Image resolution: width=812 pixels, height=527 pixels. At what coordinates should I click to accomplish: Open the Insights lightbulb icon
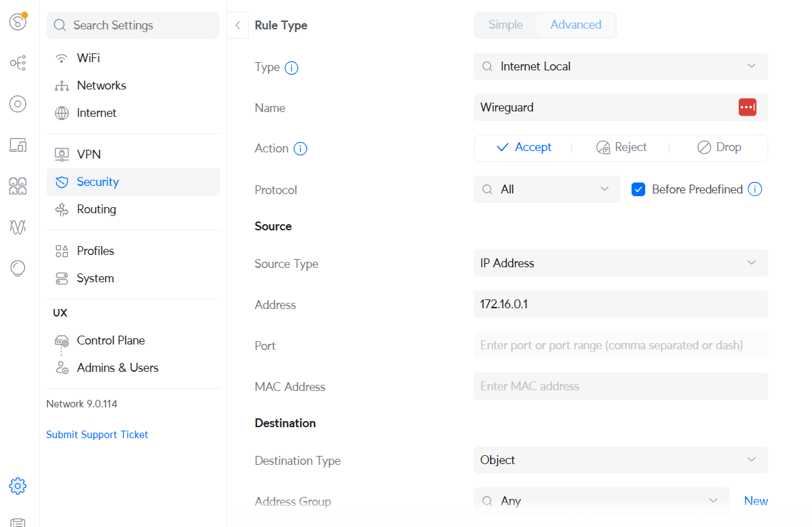coord(18,268)
